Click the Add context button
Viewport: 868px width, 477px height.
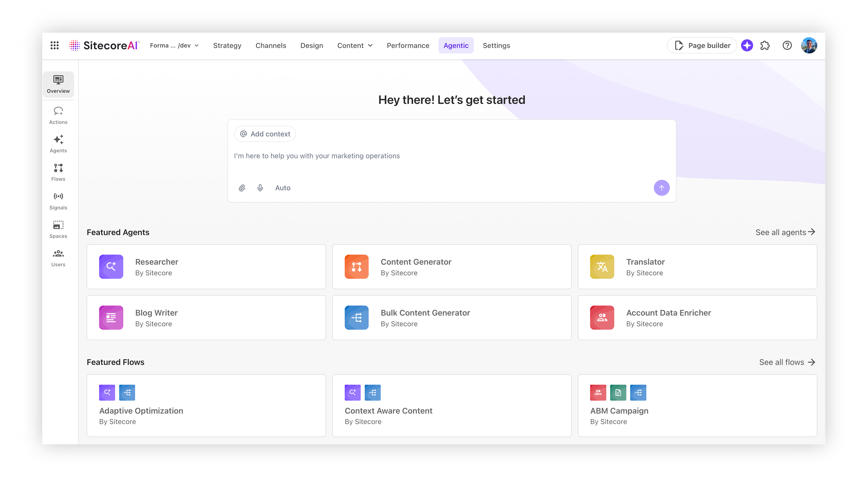[x=265, y=134]
